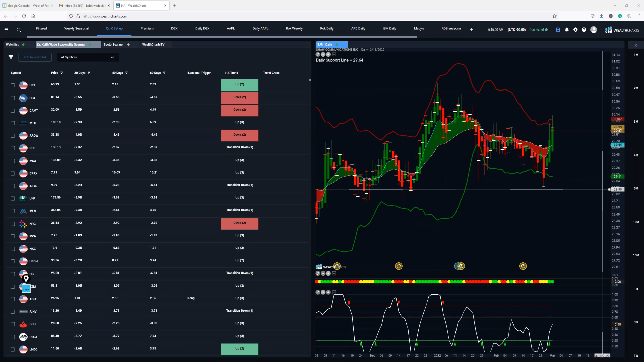Select the 1H timeframe

click(636, 289)
